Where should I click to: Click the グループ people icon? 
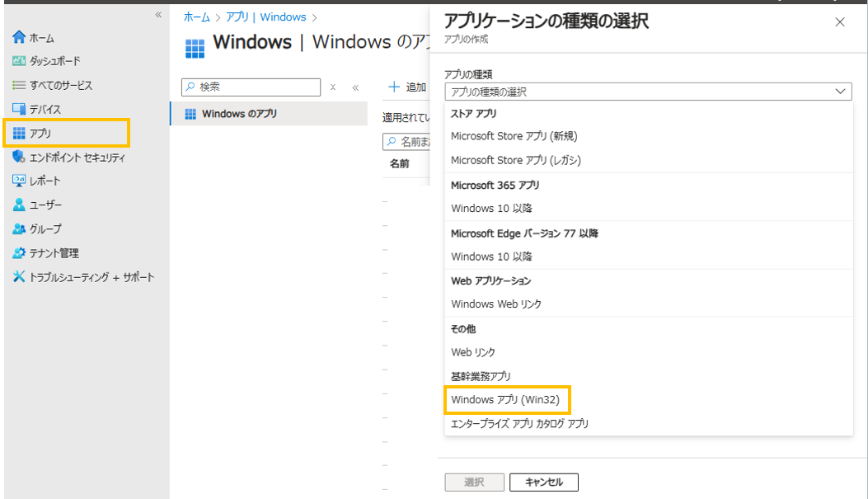[x=19, y=228]
